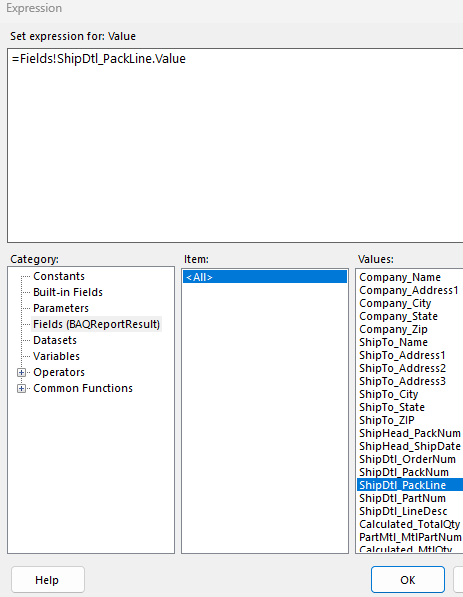Choose Calculated_TotalQty in Values list

pos(410,524)
